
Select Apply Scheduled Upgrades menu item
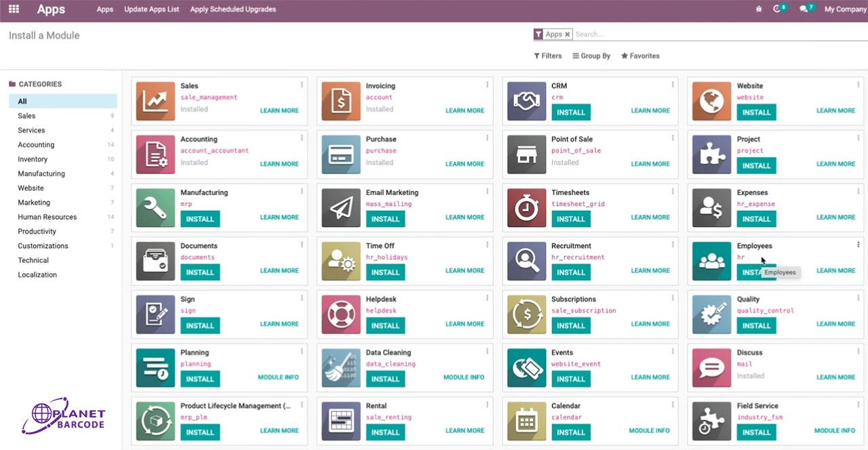click(x=233, y=9)
